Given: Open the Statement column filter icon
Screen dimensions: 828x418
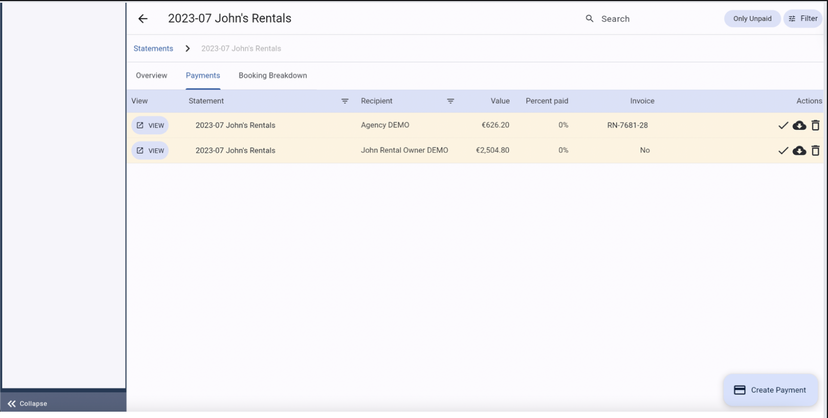Looking at the screenshot, I should tap(345, 101).
